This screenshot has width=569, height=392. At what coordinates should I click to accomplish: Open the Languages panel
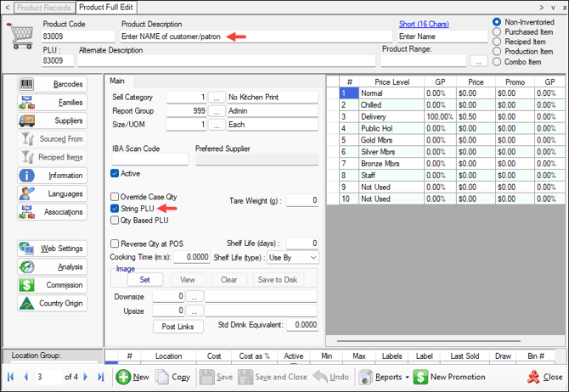(53, 193)
